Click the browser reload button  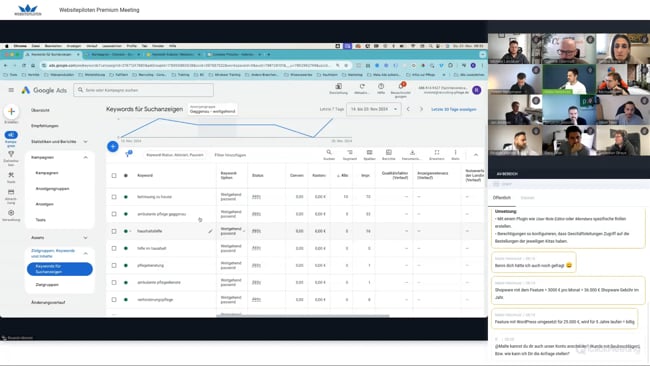click(x=24, y=65)
